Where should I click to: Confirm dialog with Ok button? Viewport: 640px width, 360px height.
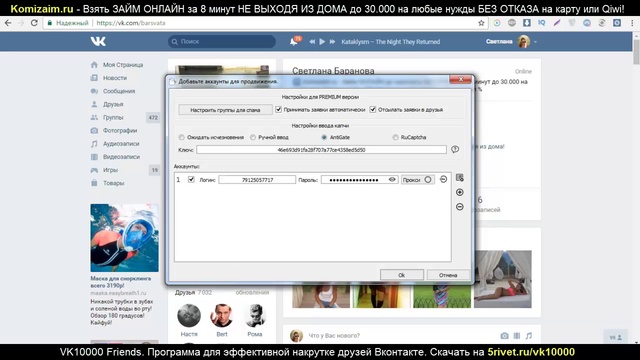[402, 275]
